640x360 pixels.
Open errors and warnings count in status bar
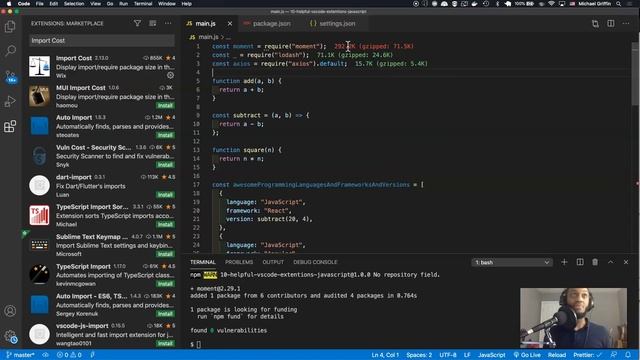point(69,355)
